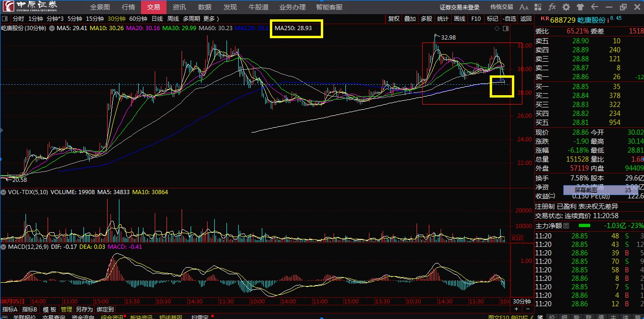Click the MA250: 28.93 label
The width and height of the screenshot is (644, 319).
(x=293, y=28)
